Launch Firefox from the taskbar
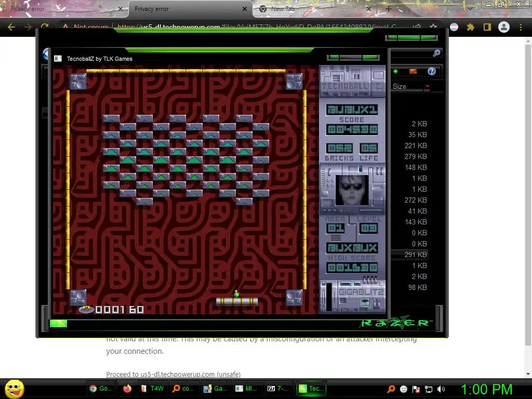Screen dimensions: 532x399 127,389
